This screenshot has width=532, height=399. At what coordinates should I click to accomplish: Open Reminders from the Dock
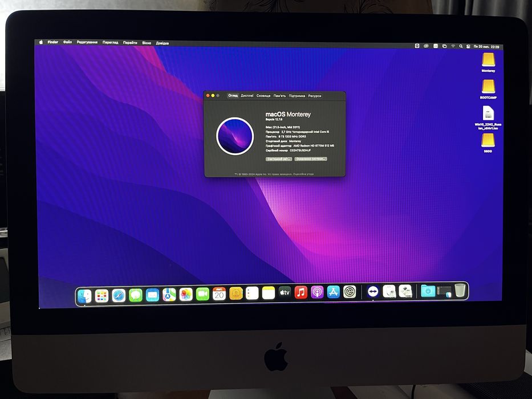tap(252, 293)
